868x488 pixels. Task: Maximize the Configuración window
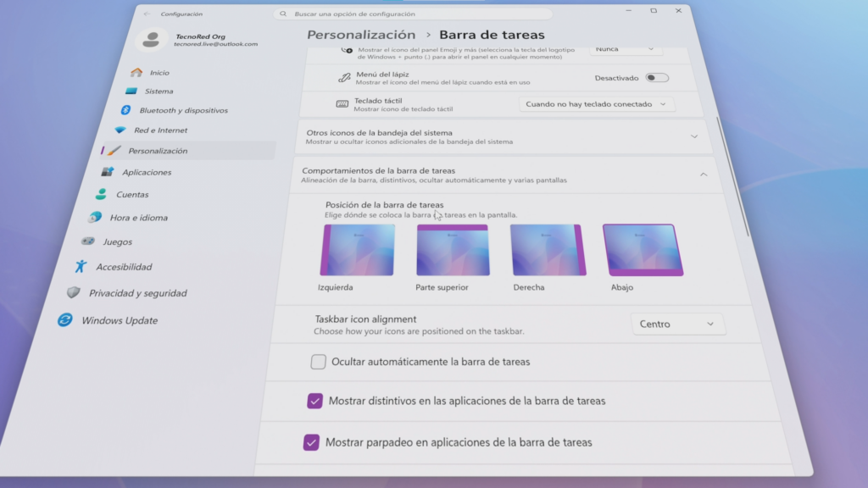point(654,10)
